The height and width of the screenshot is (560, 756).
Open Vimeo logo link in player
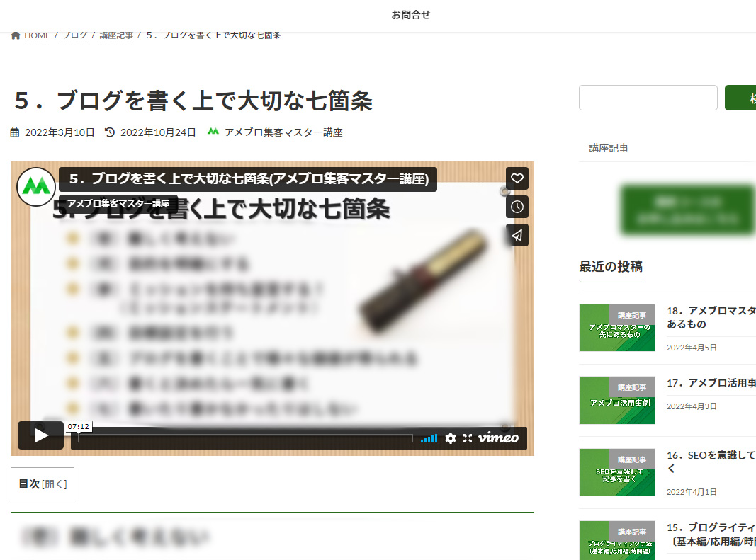[x=498, y=438]
